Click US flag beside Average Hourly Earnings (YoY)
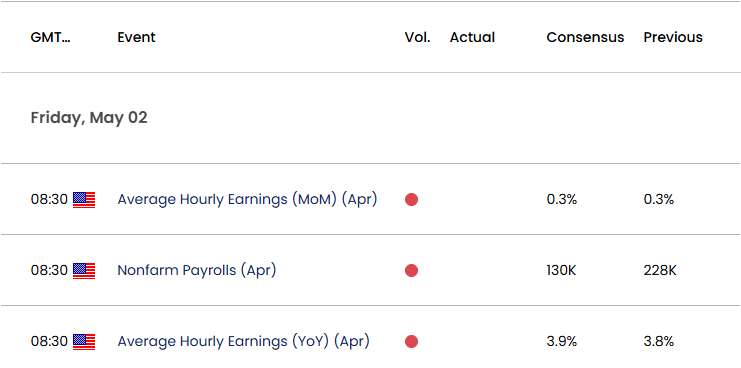This screenshot has width=741, height=368. click(84, 342)
